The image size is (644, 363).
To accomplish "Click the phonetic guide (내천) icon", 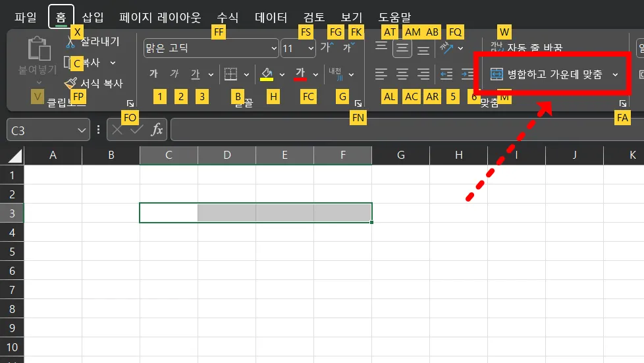I will 336,74.
